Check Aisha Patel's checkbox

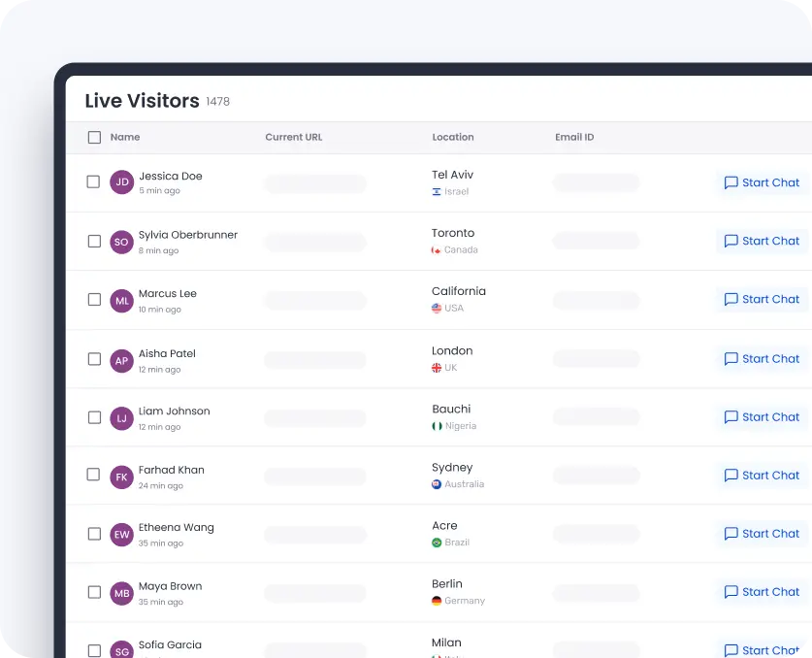coord(94,359)
